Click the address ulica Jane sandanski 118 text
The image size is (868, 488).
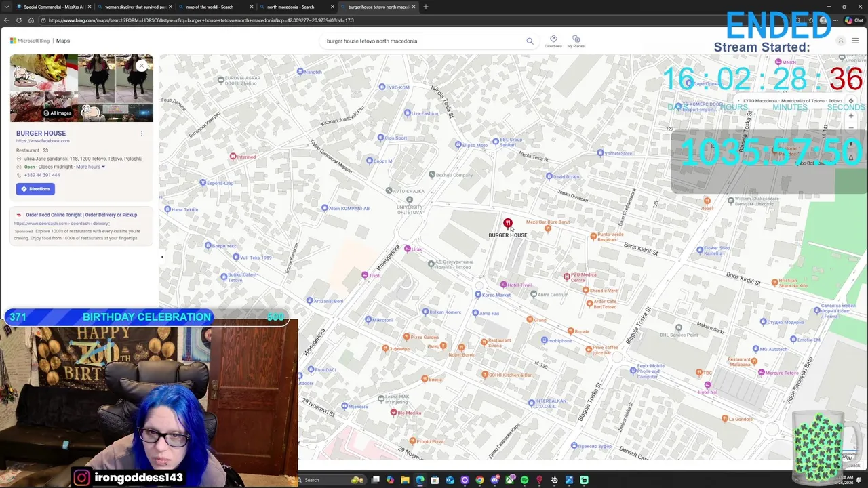pyautogui.click(x=83, y=159)
